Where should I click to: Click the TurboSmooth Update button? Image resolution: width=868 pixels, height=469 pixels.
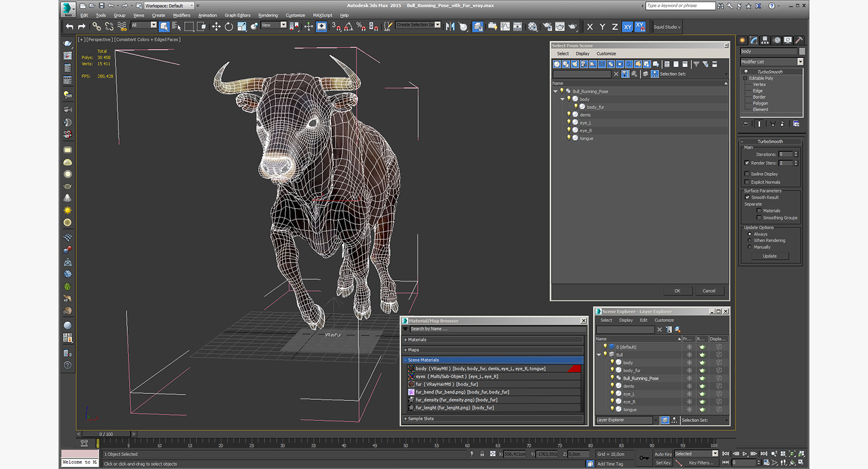769,256
